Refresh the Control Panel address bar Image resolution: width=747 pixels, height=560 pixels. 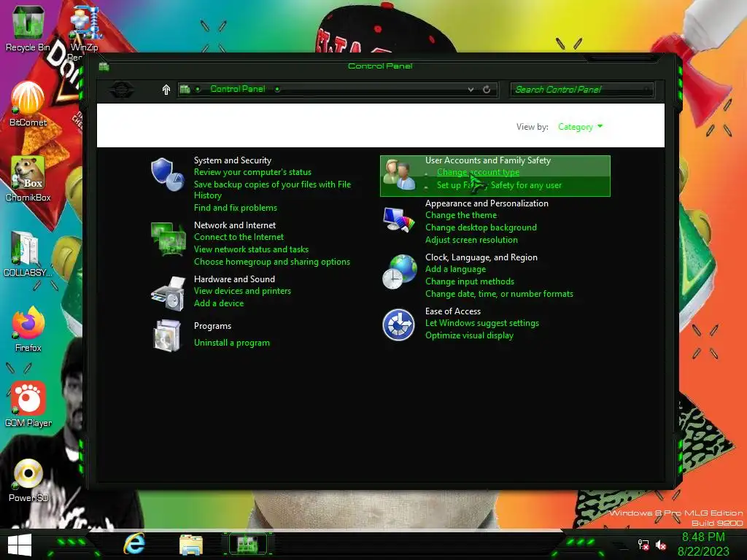487,90
